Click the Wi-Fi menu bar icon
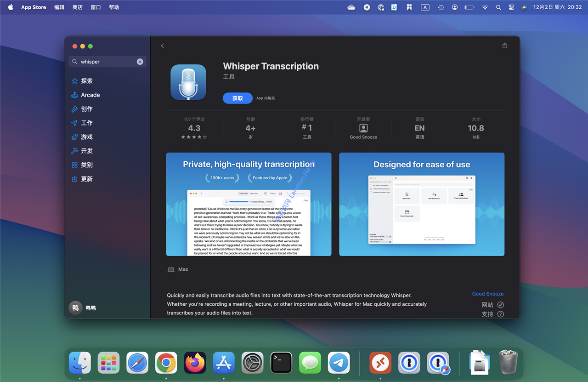 [485, 7]
